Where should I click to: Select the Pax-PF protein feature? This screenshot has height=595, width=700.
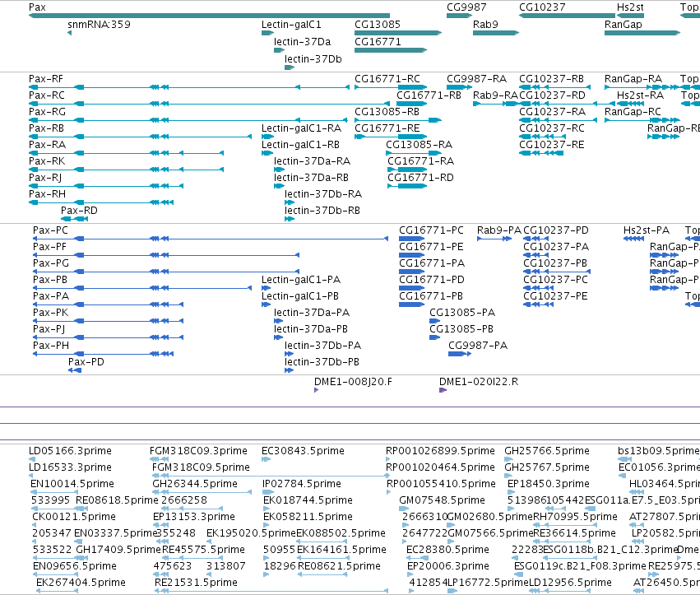[49, 247]
